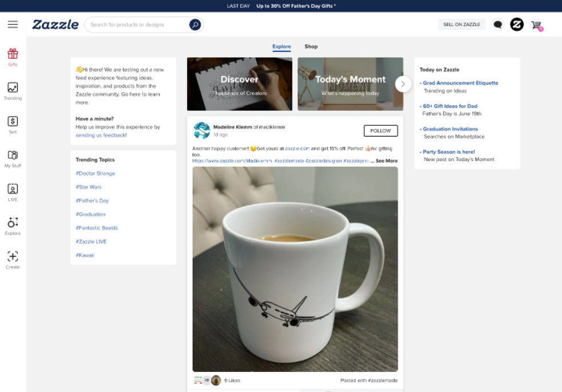Click the search magnifier button
Viewport: 562px width, 392px height.
195,25
